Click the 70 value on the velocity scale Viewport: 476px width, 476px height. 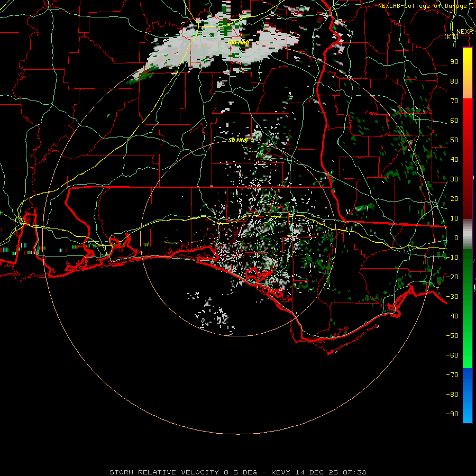click(x=454, y=101)
